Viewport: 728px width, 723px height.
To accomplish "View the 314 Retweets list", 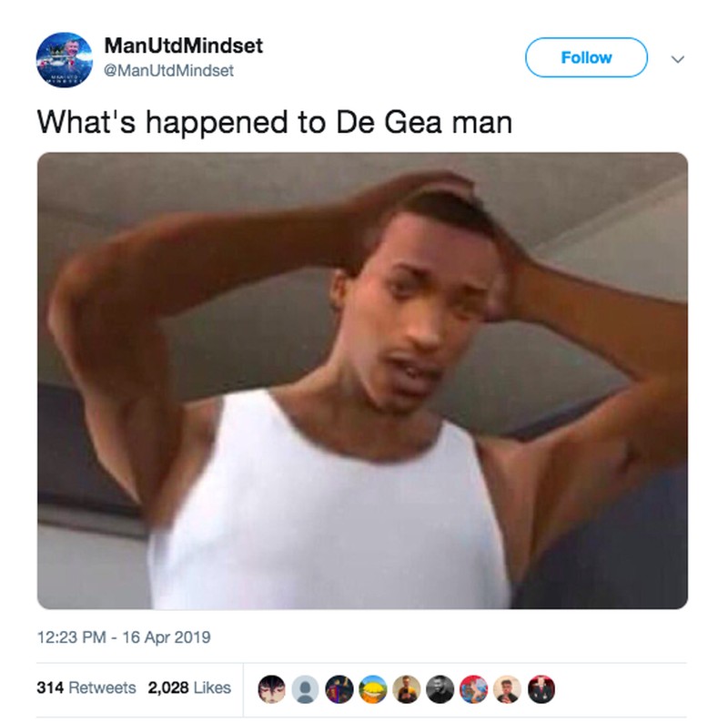I will [86, 687].
